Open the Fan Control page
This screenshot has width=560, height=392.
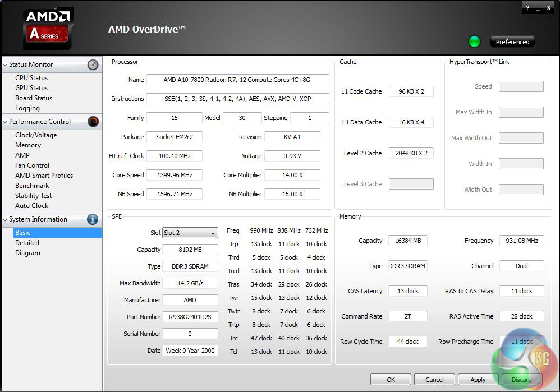(x=32, y=165)
